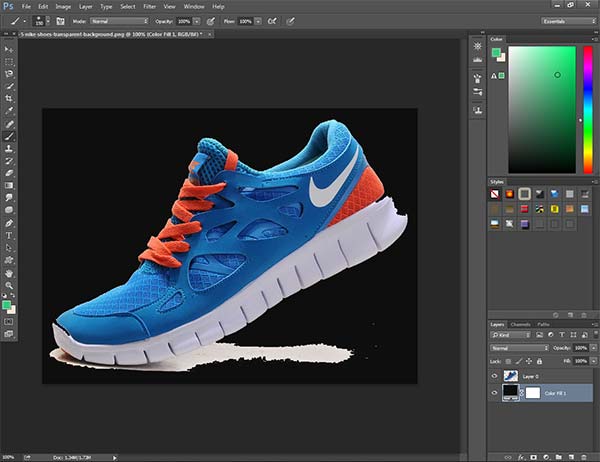Toggle lock image pixels
600x462 pixels.
pyautogui.click(x=518, y=361)
